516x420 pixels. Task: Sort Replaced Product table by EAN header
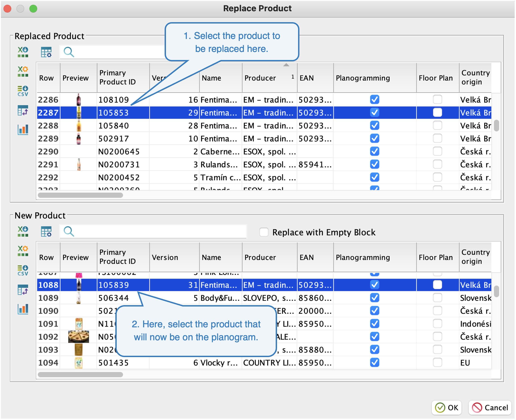[x=306, y=78]
